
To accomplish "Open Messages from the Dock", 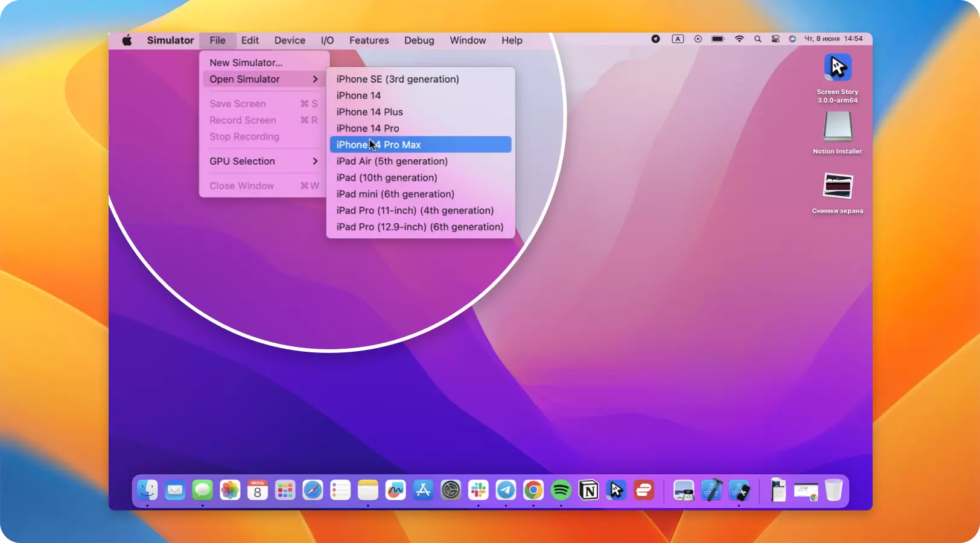I will click(202, 490).
